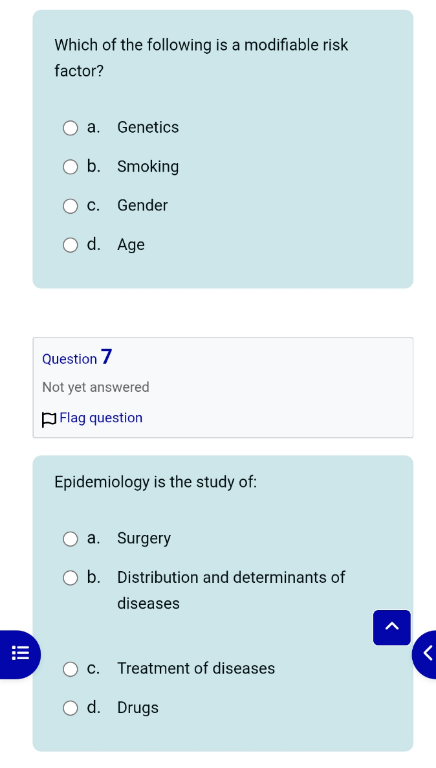Select the Genetics radio option
This screenshot has width=436, height=768.
70,128
